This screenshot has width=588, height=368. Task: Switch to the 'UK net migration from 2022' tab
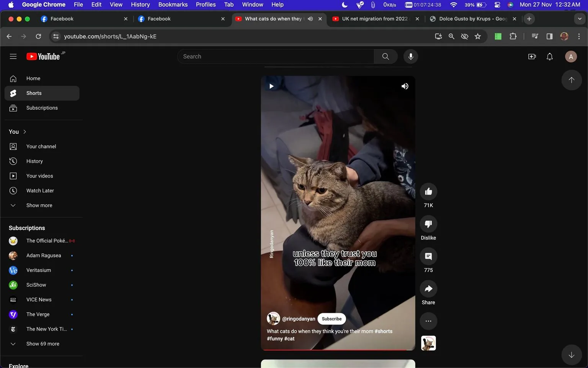pos(371,18)
